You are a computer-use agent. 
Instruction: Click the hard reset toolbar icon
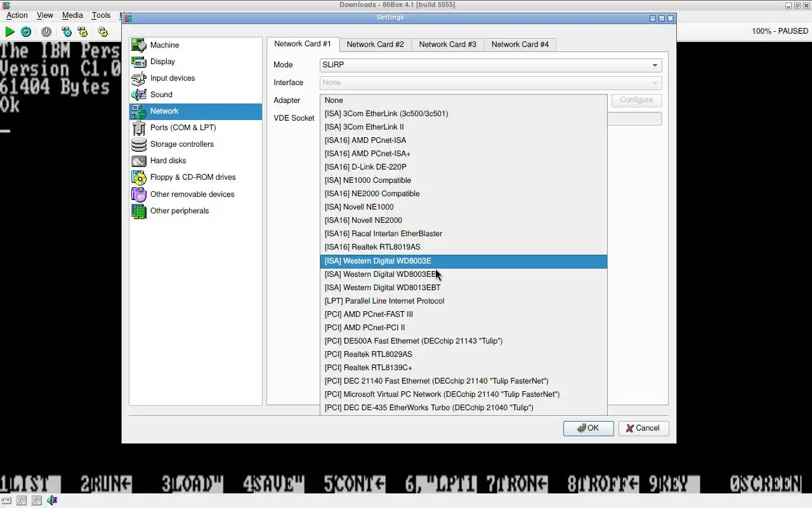[26, 32]
